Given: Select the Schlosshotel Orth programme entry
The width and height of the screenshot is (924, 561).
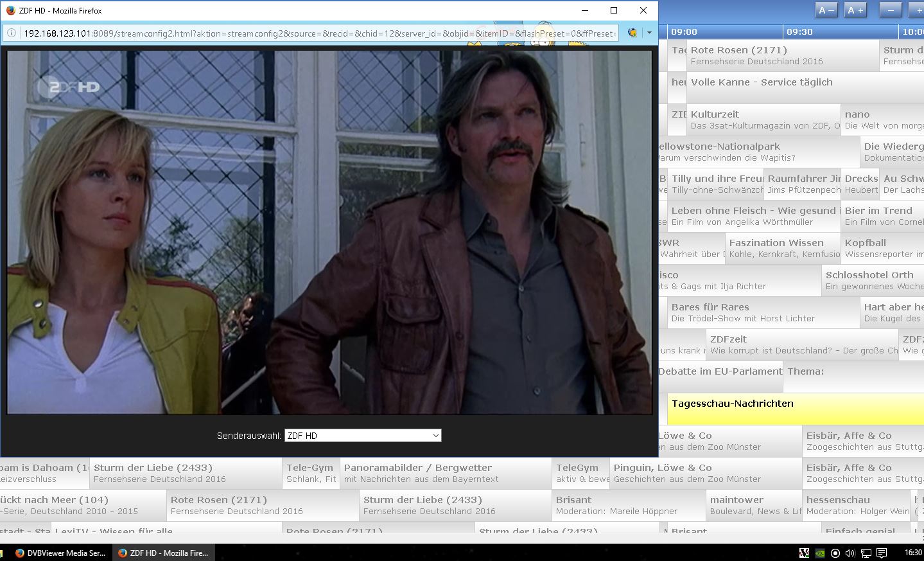Looking at the screenshot, I should [873, 280].
